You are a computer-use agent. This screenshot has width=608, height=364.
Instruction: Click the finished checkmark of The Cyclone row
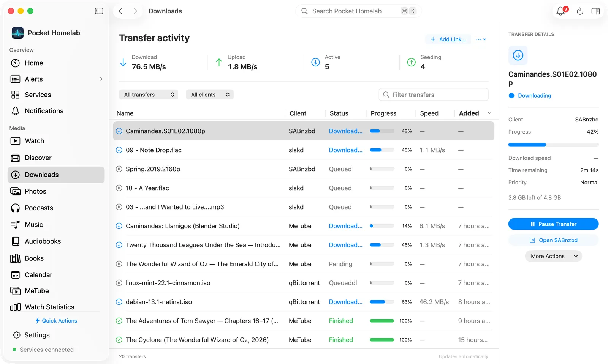point(119,340)
